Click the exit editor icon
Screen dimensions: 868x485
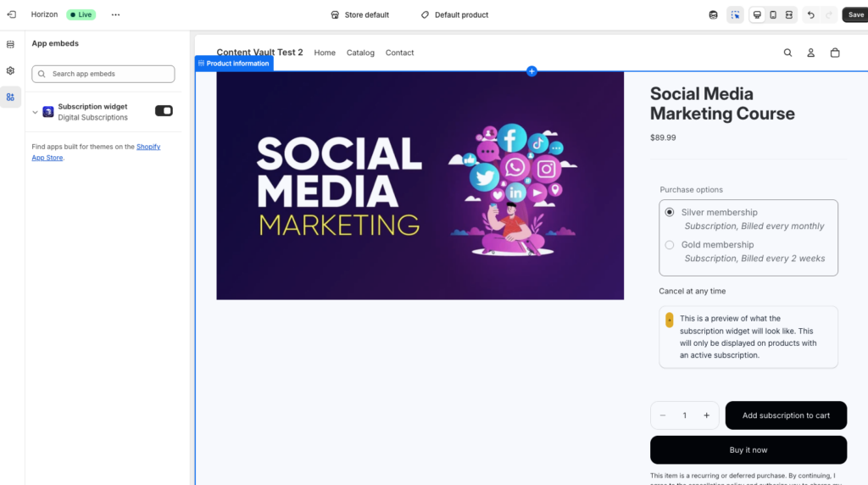click(11, 14)
